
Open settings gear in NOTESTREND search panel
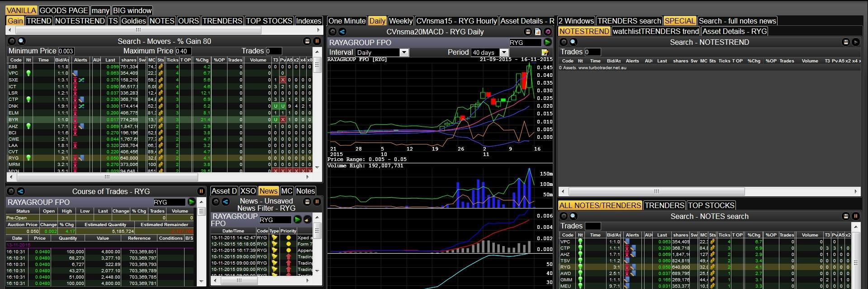[564, 42]
